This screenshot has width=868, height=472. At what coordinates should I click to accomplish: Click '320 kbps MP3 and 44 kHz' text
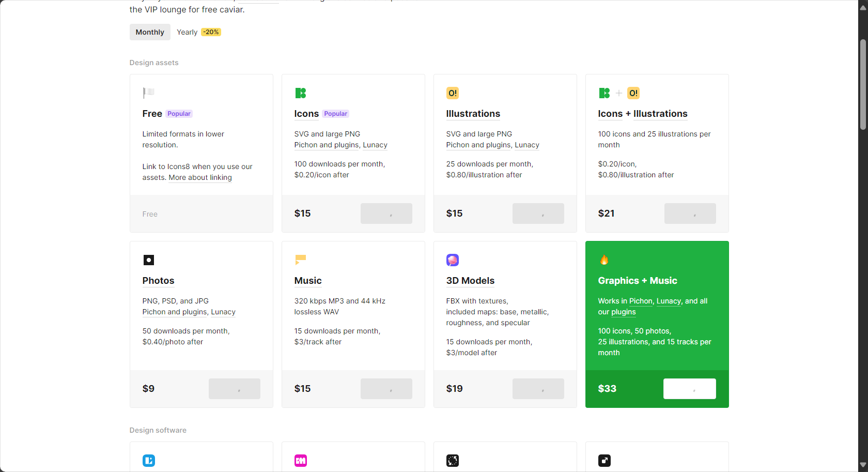[x=340, y=301]
